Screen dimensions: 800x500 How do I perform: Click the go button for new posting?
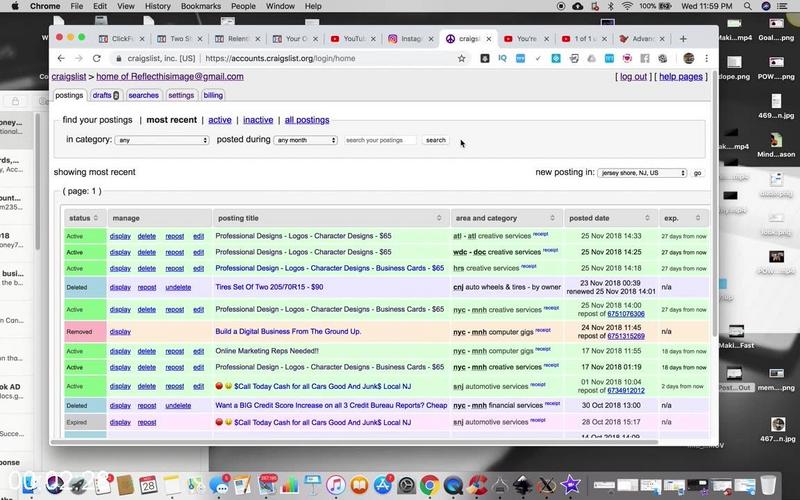[697, 173]
